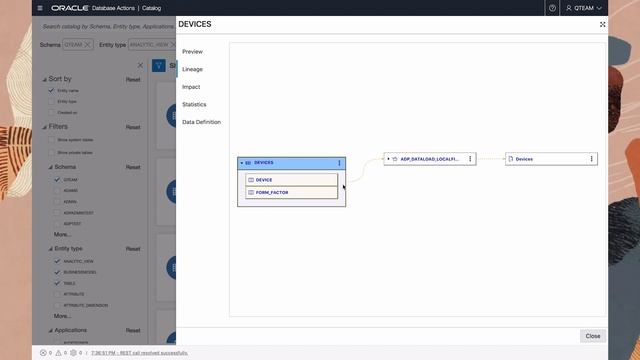This screenshot has width=640, height=360.
Task: Click the status bar warning triangle icon
Action: pos(58,353)
